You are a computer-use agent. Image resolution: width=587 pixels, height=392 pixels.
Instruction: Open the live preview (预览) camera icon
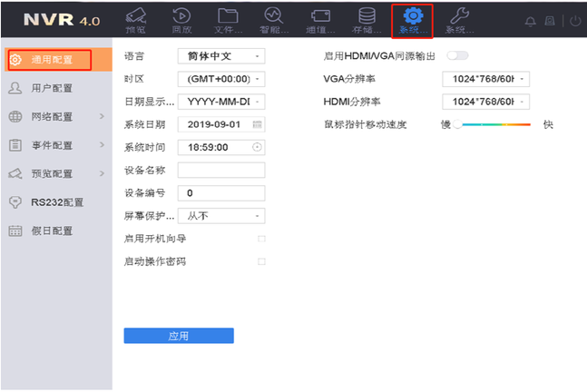pos(134,19)
